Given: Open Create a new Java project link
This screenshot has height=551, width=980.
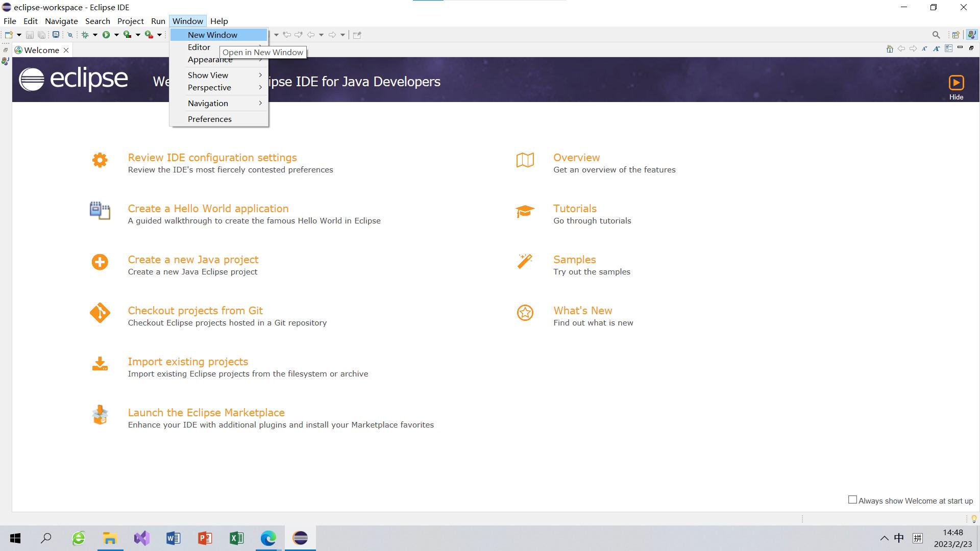Looking at the screenshot, I should (x=193, y=260).
